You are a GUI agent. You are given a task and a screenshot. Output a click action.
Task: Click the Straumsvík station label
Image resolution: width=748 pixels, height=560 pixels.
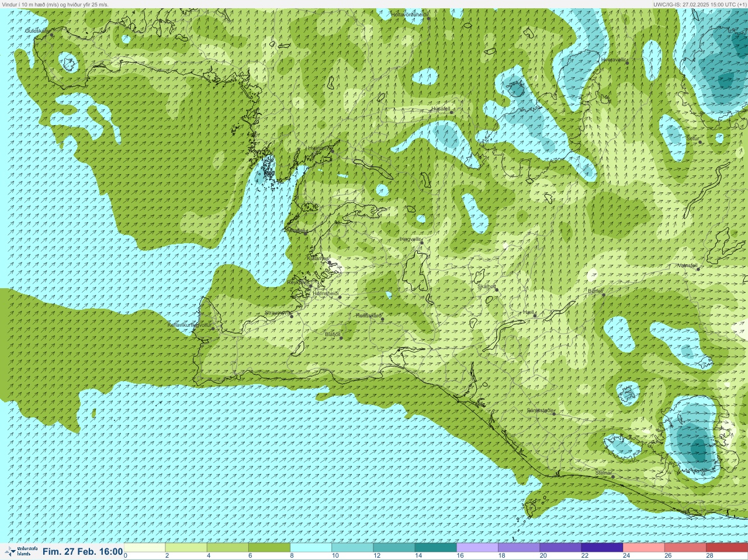(277, 313)
